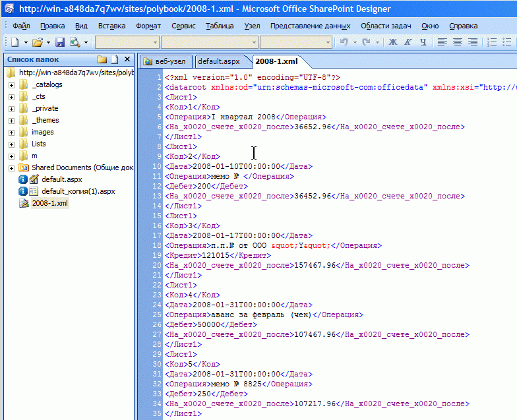
Task: Click info icon beside default_копия(1).aspx
Action: [x=22, y=191]
